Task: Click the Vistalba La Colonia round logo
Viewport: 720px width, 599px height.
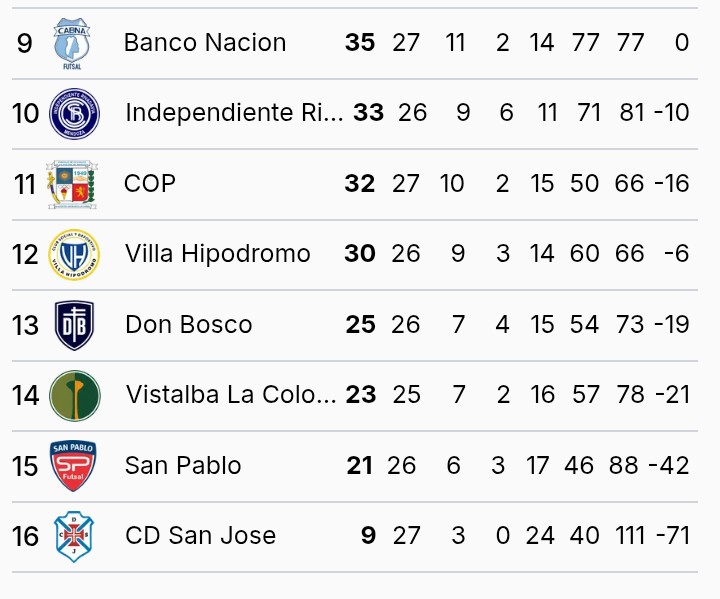Action: (75, 395)
